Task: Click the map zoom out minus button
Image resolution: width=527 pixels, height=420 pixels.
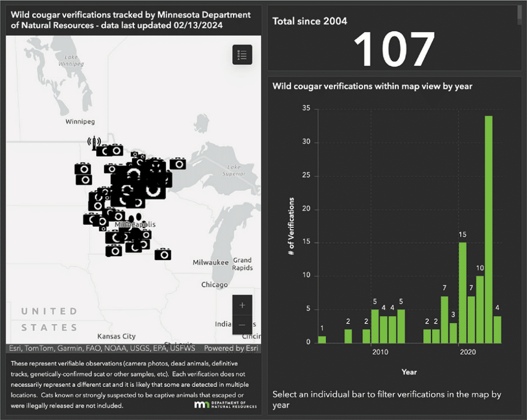Action: click(x=242, y=324)
